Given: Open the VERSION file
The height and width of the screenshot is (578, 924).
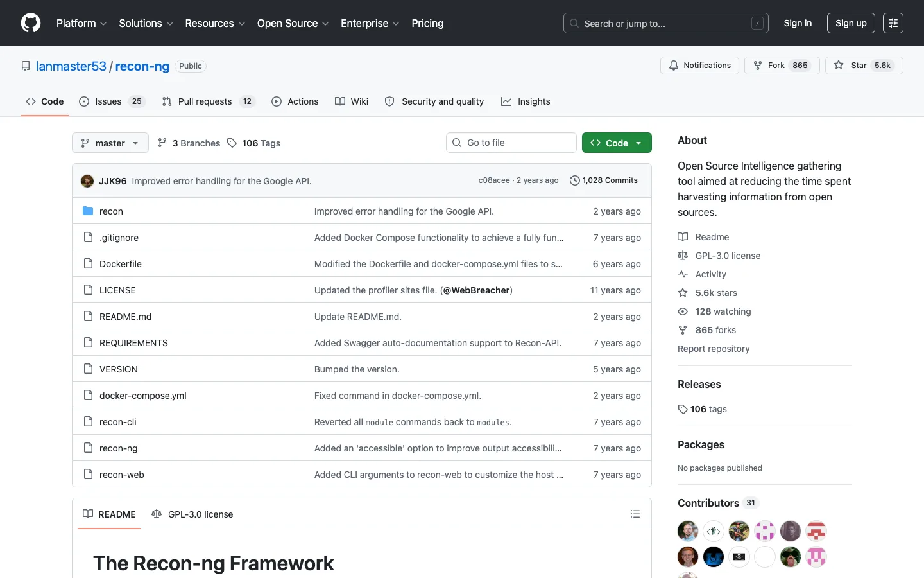Looking at the screenshot, I should (x=119, y=369).
